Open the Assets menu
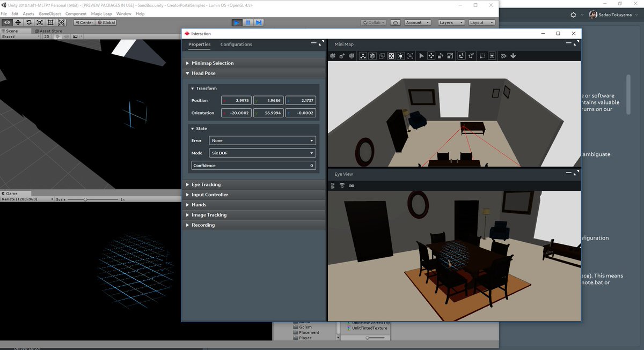 pyautogui.click(x=28, y=13)
